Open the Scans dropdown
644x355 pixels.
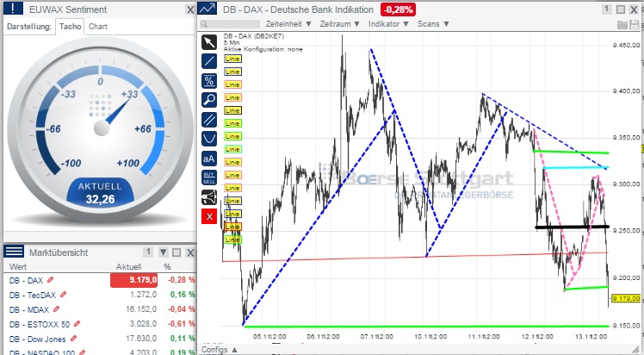pyautogui.click(x=433, y=24)
